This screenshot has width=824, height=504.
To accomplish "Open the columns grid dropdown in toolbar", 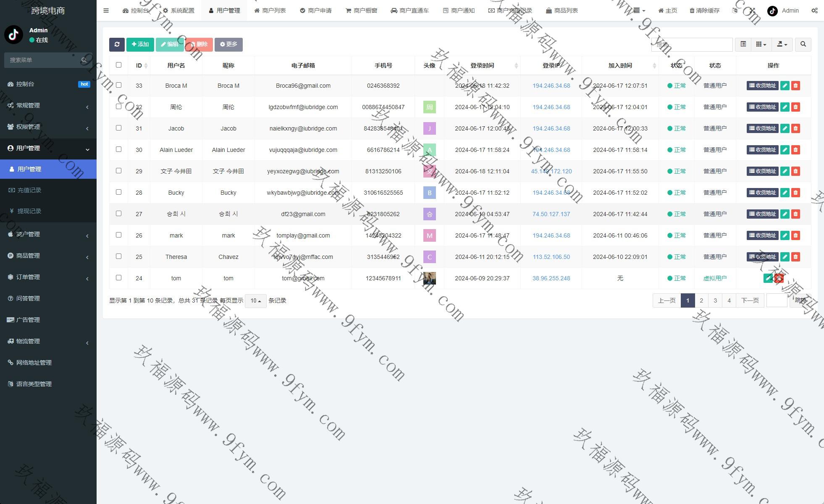I will [761, 44].
